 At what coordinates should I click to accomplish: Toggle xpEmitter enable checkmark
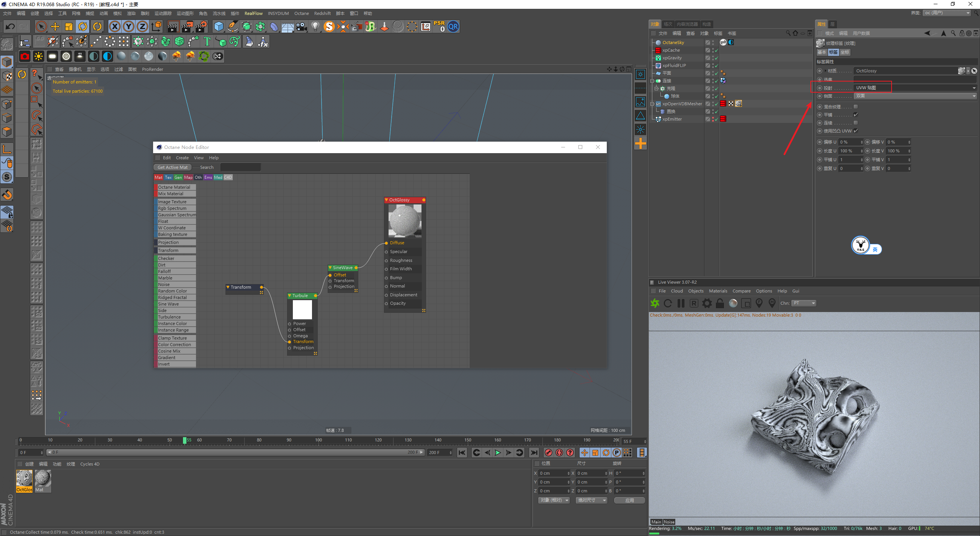coord(716,119)
